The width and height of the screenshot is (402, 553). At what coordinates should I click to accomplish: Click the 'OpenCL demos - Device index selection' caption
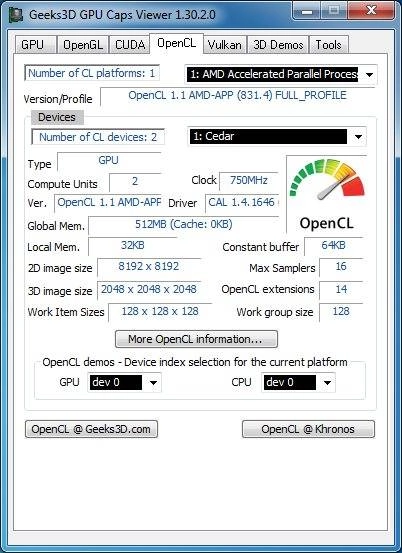coord(195,362)
